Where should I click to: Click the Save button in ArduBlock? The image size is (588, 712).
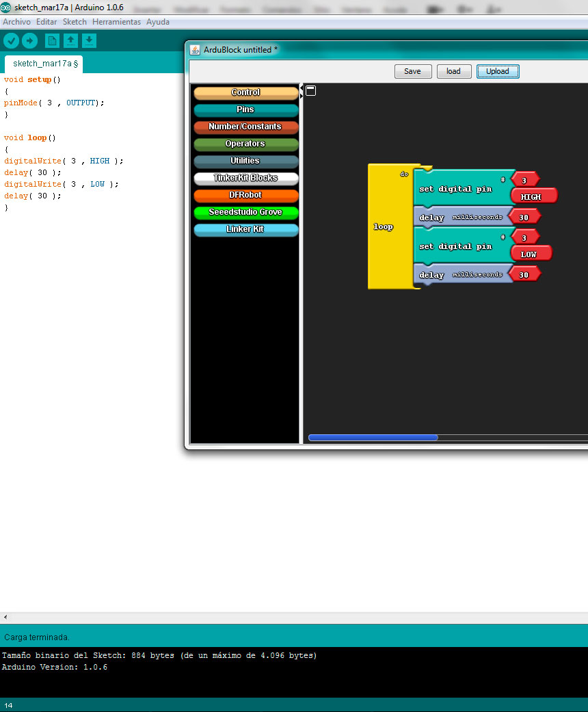tap(413, 71)
